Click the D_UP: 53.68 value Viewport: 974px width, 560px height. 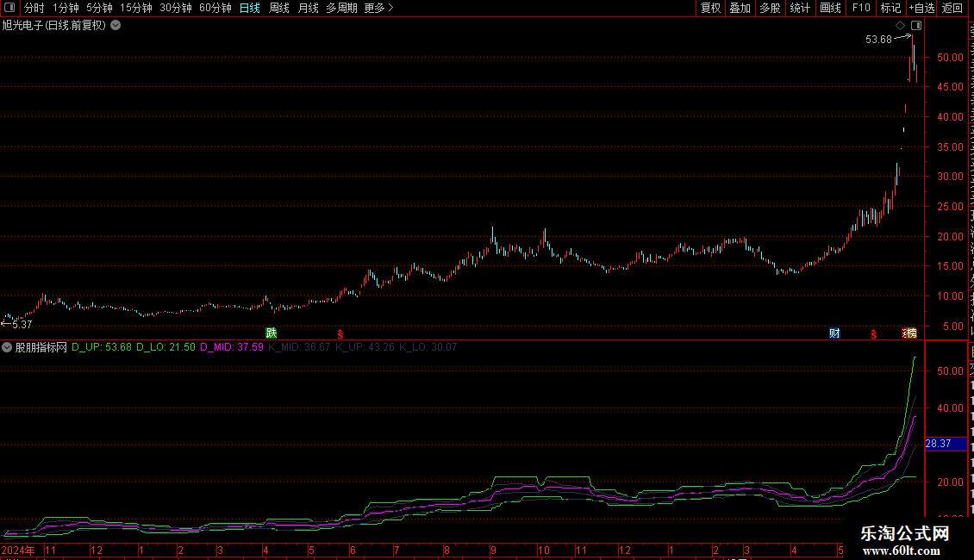click(x=102, y=347)
